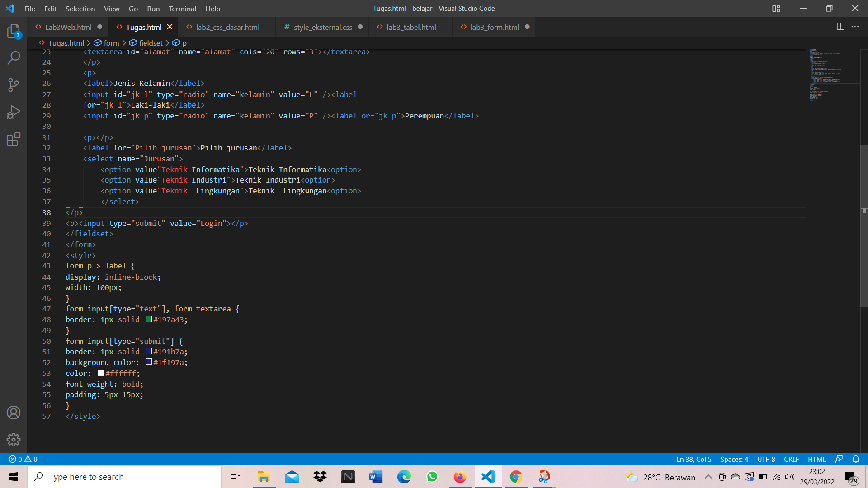Switch to the lab3_form.html tab

tap(495, 27)
